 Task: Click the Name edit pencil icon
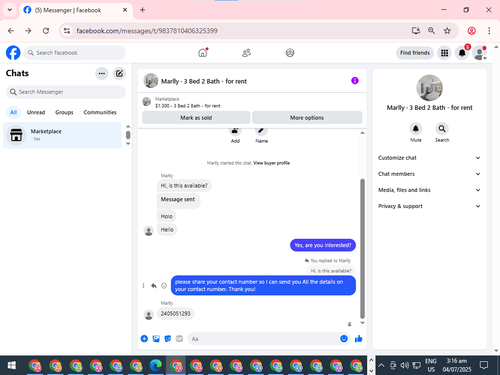click(x=261, y=131)
